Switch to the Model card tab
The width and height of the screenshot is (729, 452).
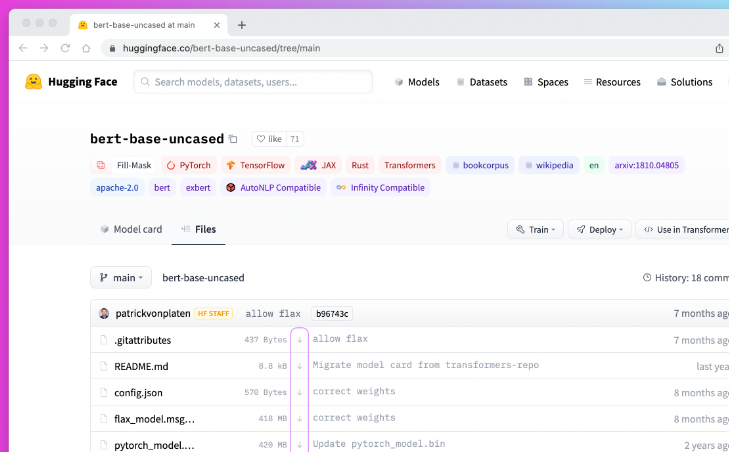coord(131,229)
